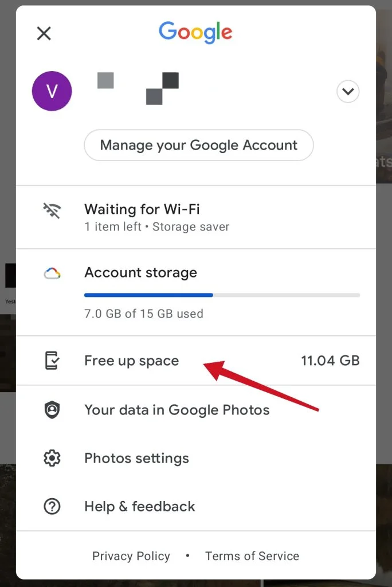392x587 pixels.
Task: Open Photos settings
Action: pyautogui.click(x=196, y=458)
